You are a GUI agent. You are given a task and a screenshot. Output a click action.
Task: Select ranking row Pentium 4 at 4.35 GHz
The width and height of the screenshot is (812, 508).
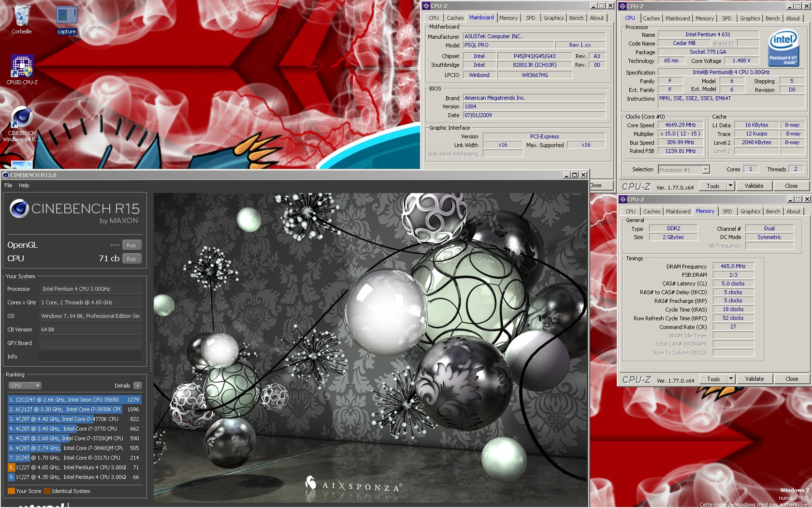(74, 477)
